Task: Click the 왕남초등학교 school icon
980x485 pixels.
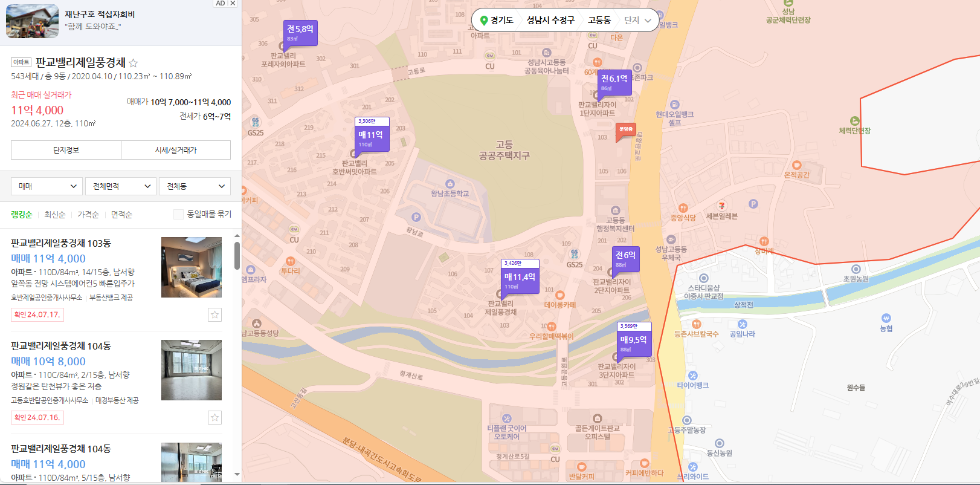Action: [450, 184]
